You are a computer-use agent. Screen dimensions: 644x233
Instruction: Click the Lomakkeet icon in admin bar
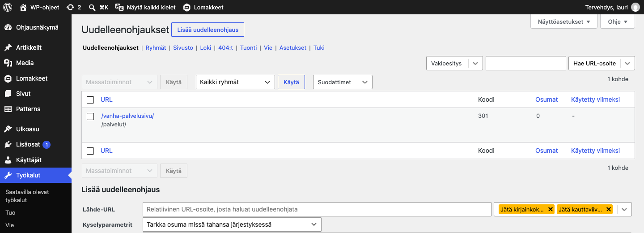[186, 7]
